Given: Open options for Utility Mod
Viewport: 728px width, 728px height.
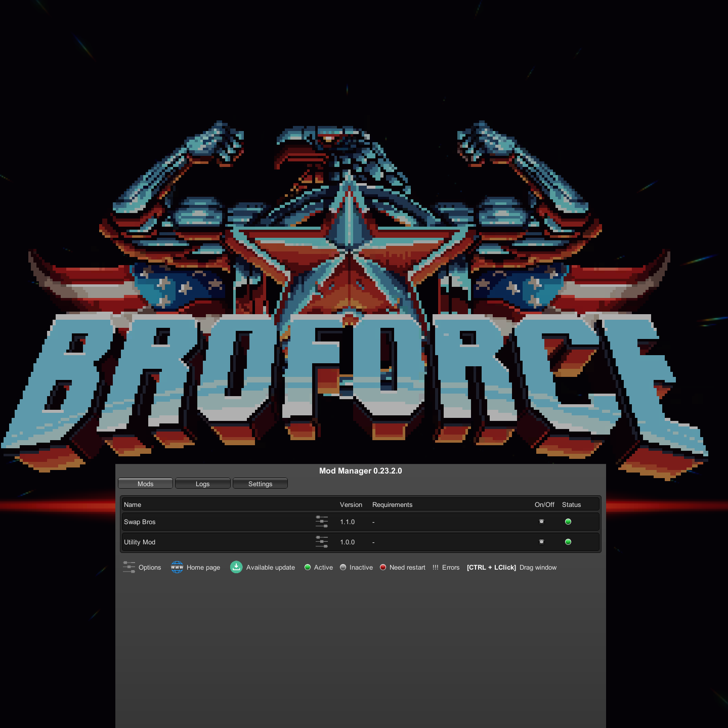Looking at the screenshot, I should click(322, 542).
